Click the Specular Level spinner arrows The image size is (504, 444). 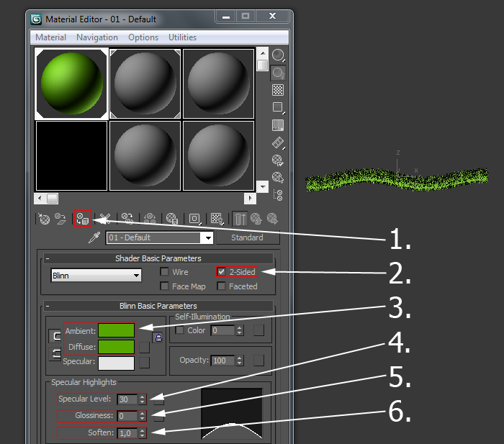[142, 399]
